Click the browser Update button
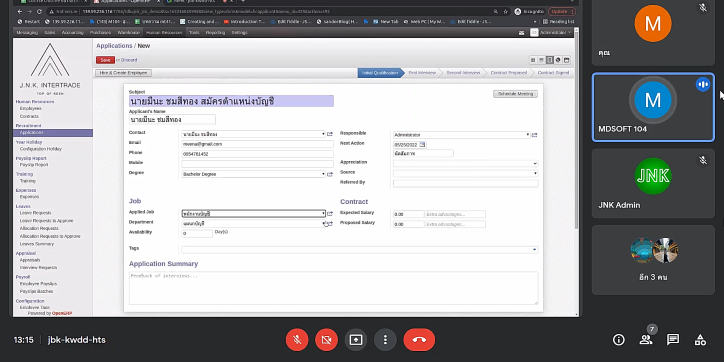The image size is (724, 362). (561, 12)
